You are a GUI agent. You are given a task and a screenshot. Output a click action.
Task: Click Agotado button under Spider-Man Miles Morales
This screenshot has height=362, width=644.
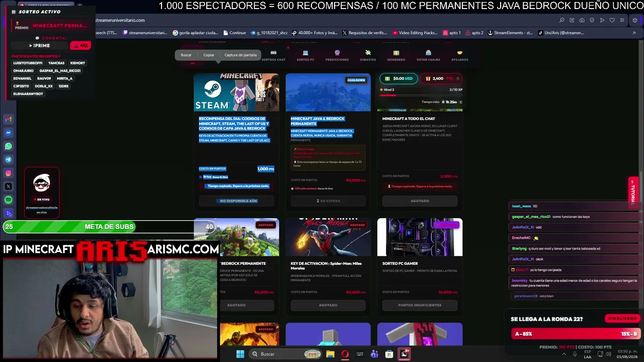(328, 305)
